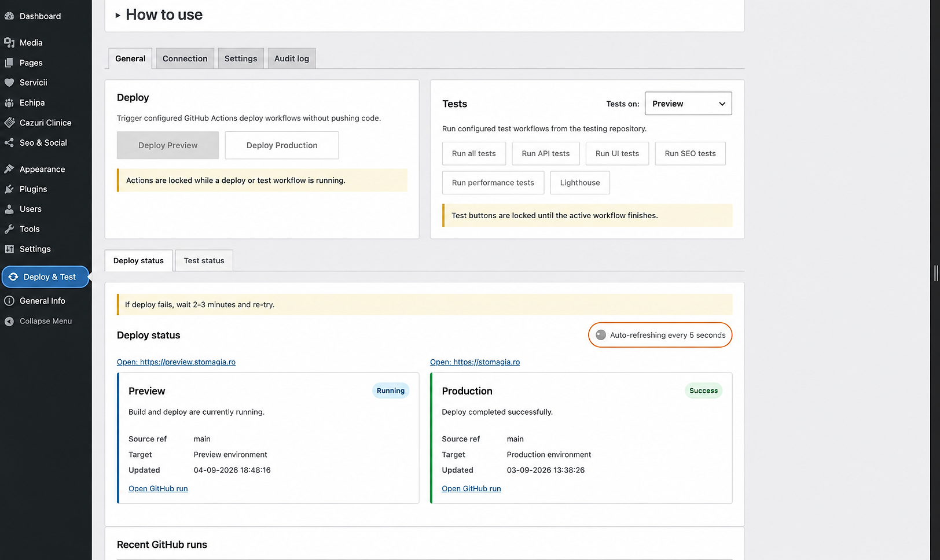Click the Collapse Menu arrow icon

[x=9, y=322]
